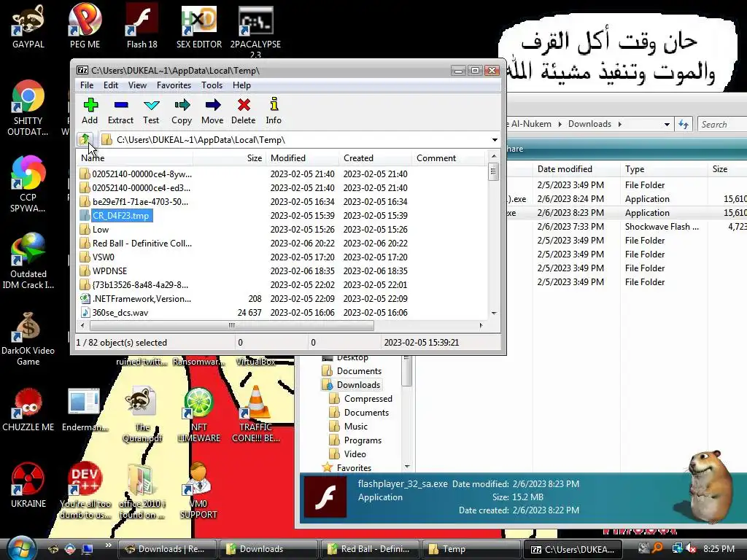The height and width of the screenshot is (560, 747).
Task: Select the Low folder in 7-Zip
Action: point(101,230)
